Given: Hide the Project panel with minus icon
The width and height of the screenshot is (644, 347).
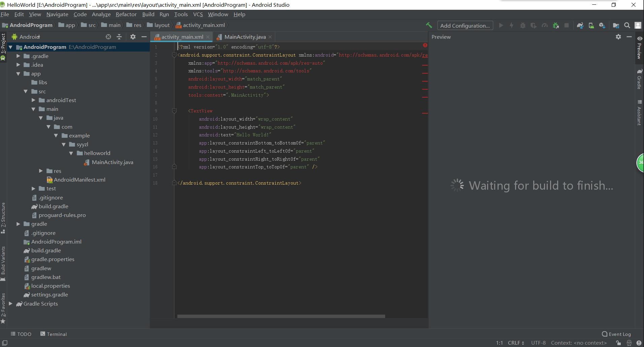Looking at the screenshot, I should (x=144, y=37).
